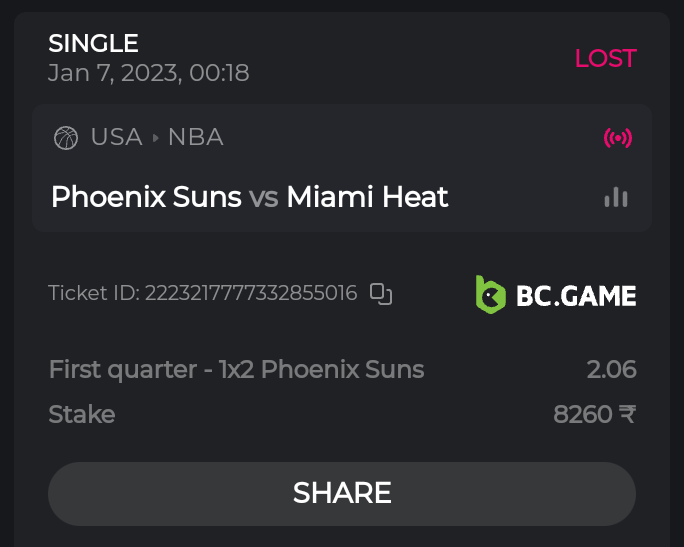
Task: Click the LOST status label
Action: coord(605,58)
